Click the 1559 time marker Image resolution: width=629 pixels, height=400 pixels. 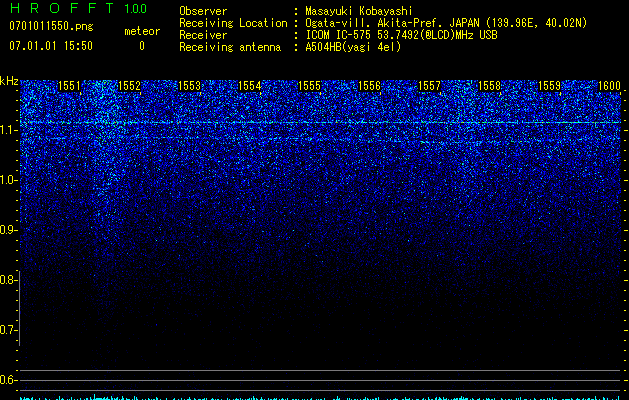550,86
